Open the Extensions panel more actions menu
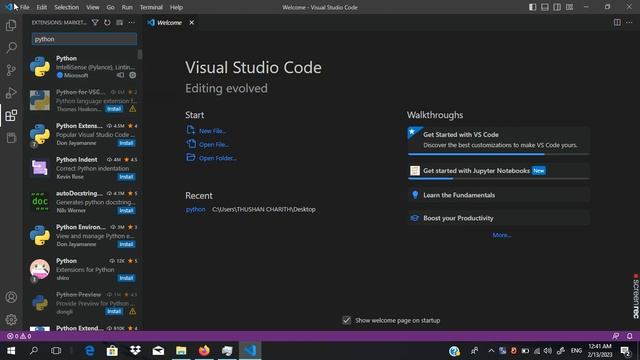 (x=131, y=22)
